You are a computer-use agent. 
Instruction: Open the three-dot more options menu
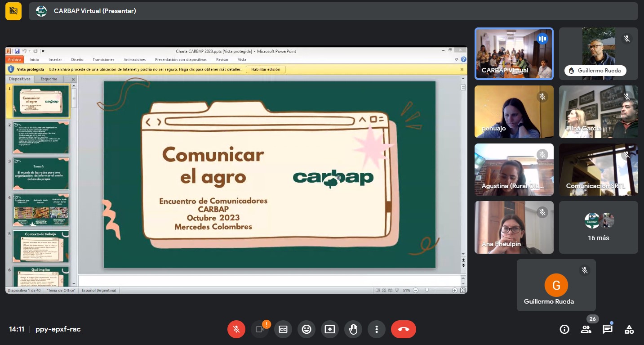(377, 329)
